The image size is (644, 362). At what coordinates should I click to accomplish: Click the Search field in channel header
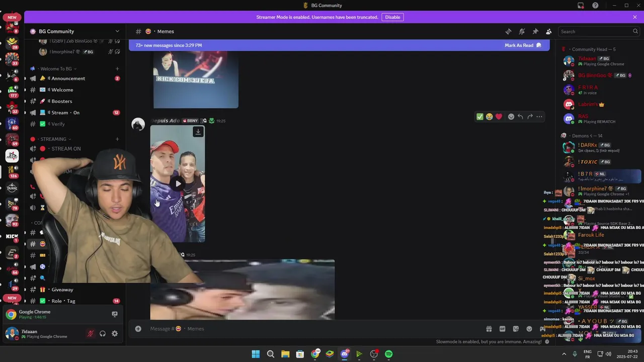(599, 31)
